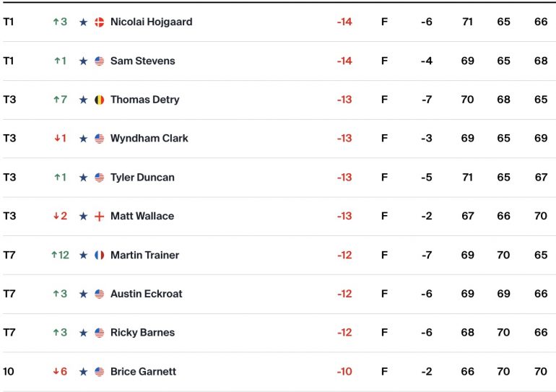Open Sam Stevens player name link

coord(142,61)
